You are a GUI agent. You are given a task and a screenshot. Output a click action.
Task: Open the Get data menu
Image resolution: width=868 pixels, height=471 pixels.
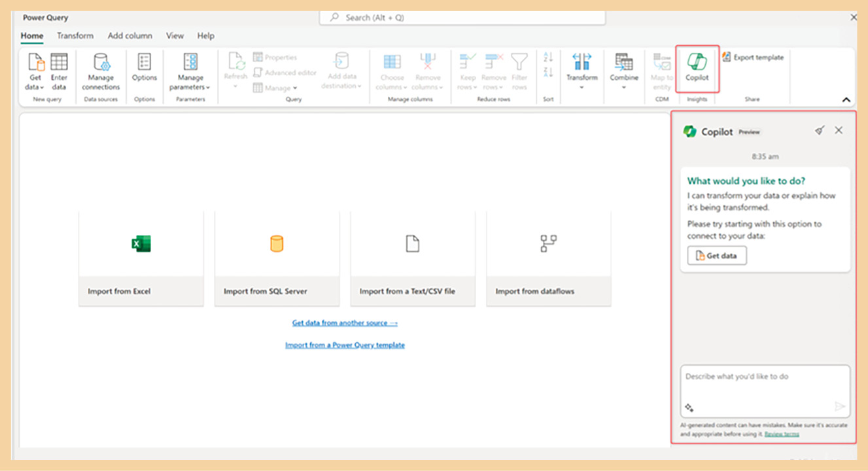click(36, 72)
